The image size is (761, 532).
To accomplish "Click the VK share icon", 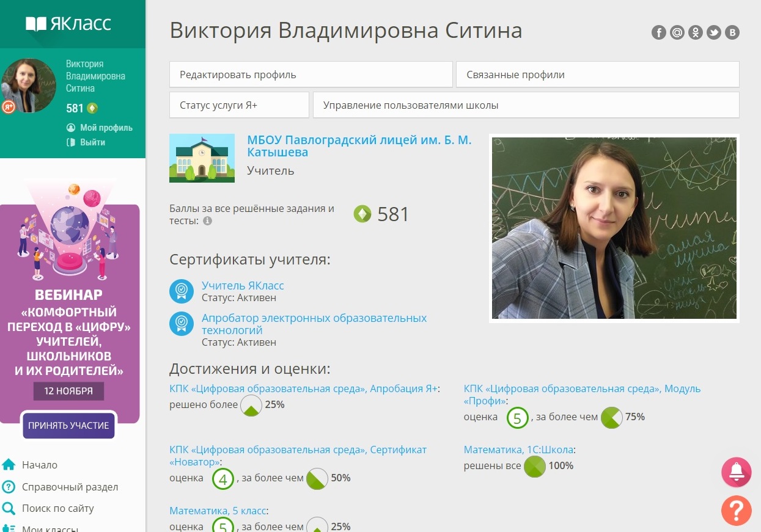I will coord(732,33).
